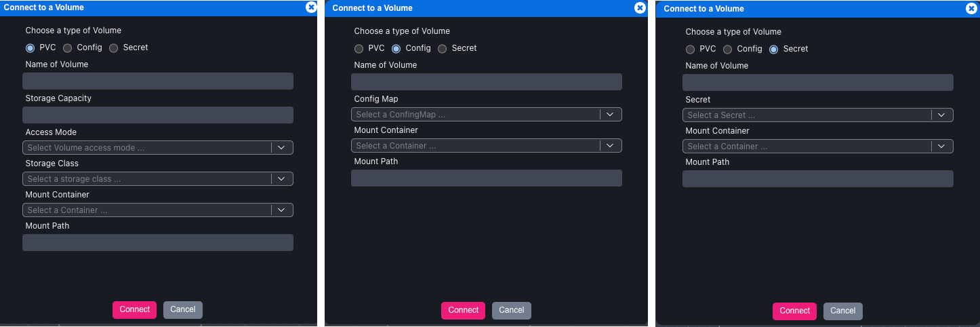Open the 'Select a storage class' dropdown

[147, 179]
